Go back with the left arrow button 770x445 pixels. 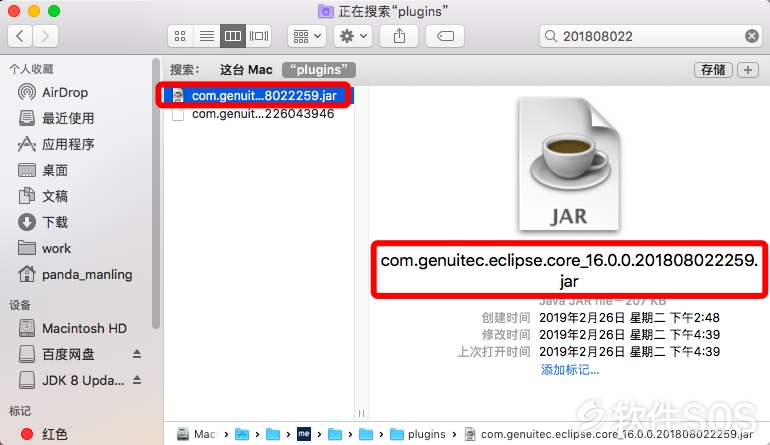(x=20, y=36)
